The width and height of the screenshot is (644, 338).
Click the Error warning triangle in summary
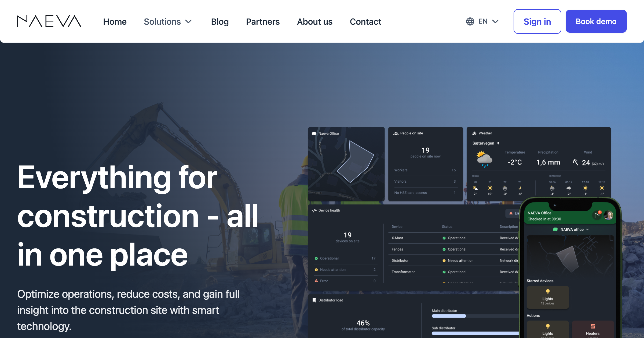[x=316, y=281]
